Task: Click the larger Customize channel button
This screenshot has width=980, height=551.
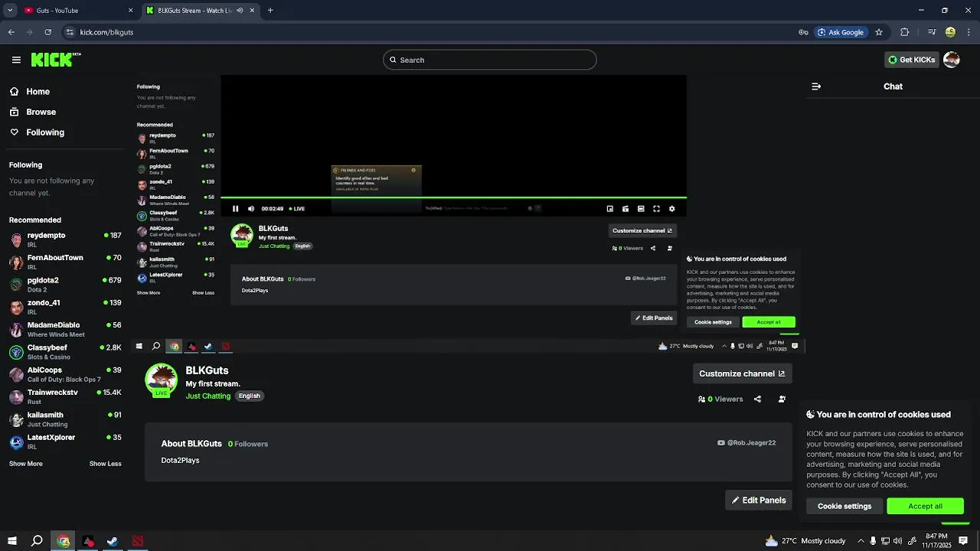Action: click(x=742, y=373)
